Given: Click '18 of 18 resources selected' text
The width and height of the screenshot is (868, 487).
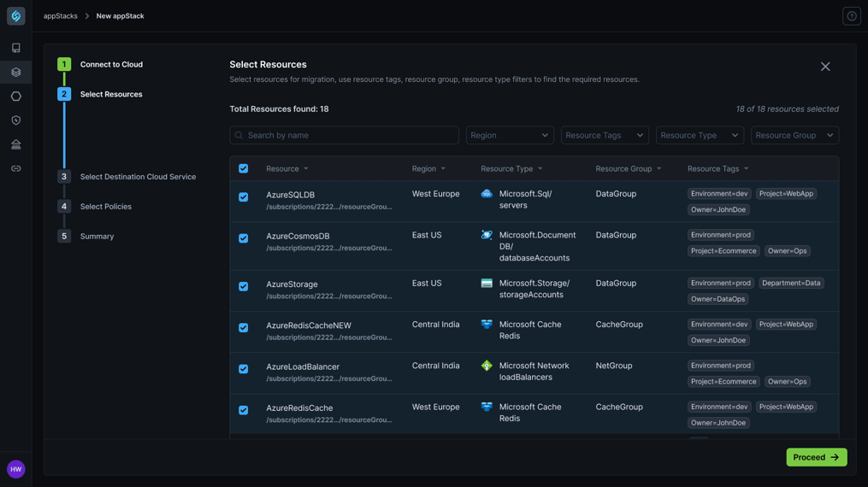Looking at the screenshot, I should coord(787,109).
